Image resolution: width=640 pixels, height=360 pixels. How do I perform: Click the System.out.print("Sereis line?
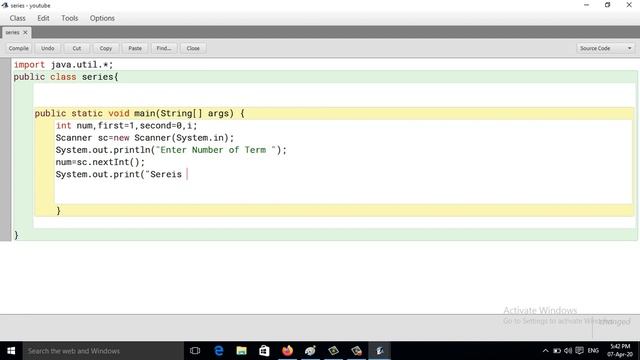(x=119, y=174)
